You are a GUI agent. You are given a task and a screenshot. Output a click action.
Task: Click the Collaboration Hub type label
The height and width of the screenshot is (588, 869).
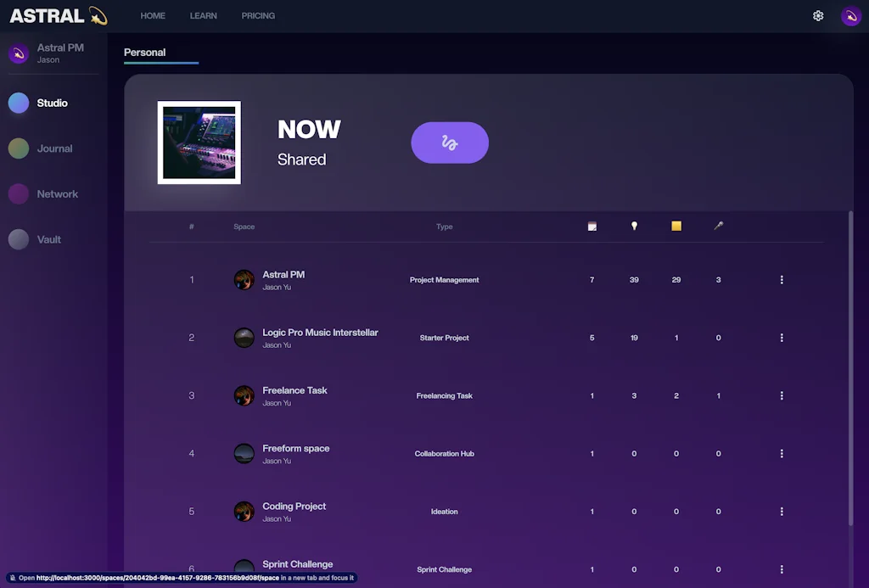click(445, 453)
